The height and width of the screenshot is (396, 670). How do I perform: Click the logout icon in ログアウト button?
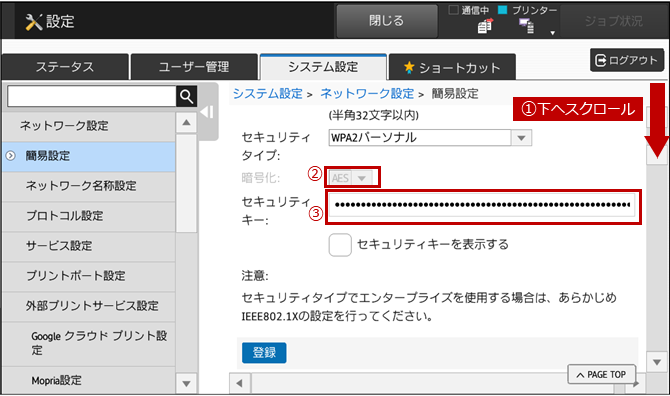(600, 60)
